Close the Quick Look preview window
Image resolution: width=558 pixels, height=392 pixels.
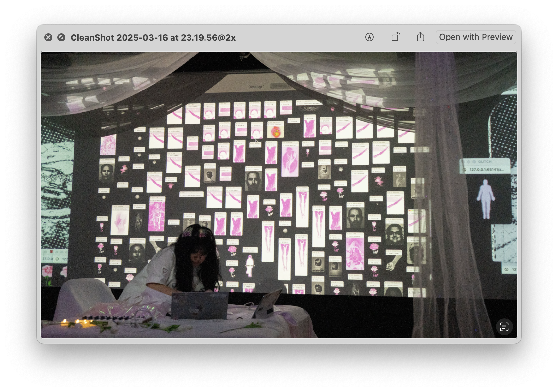click(48, 37)
